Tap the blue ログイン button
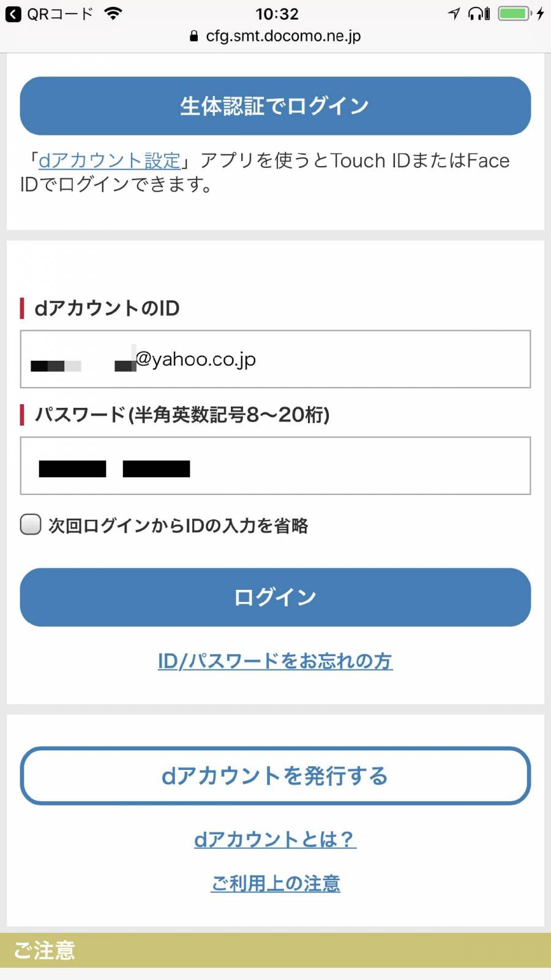The height and width of the screenshot is (980, 551). pos(275,597)
